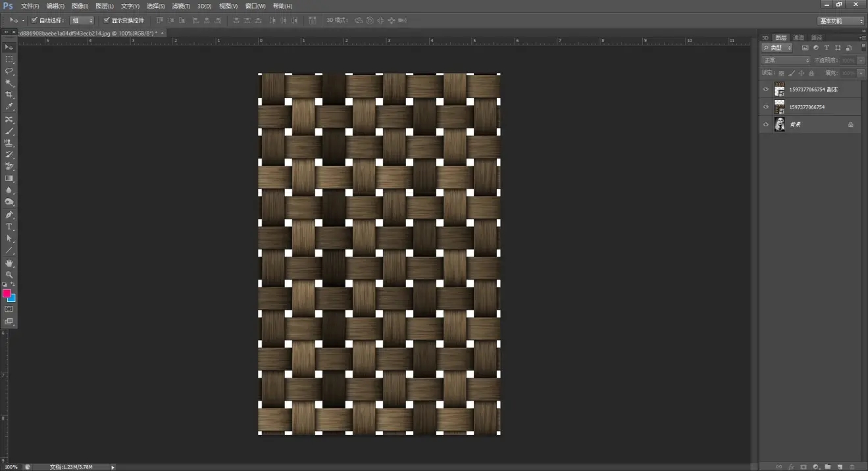This screenshot has width=868, height=471.
Task: Select the Magic Wand tool
Action: tap(9, 83)
